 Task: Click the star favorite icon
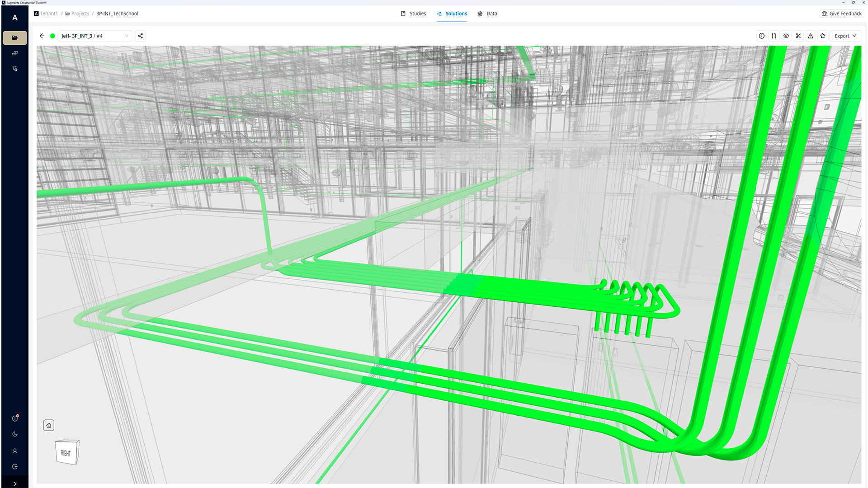tap(823, 36)
